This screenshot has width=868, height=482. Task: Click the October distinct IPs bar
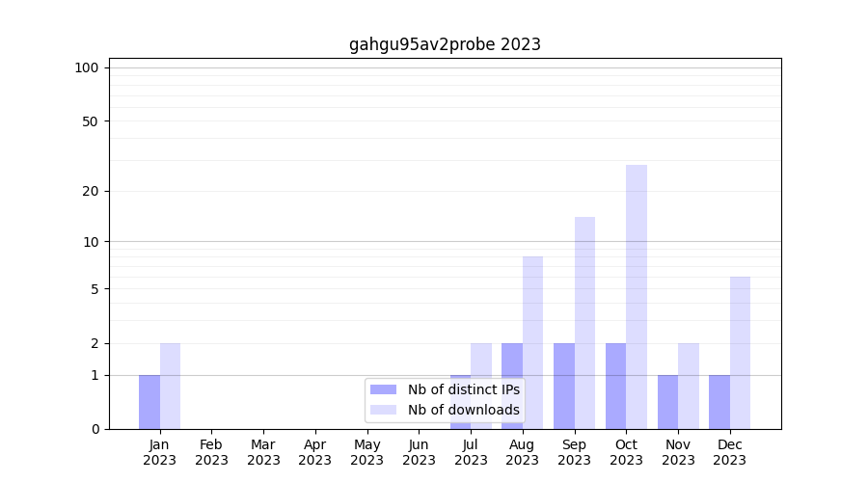pos(615,386)
